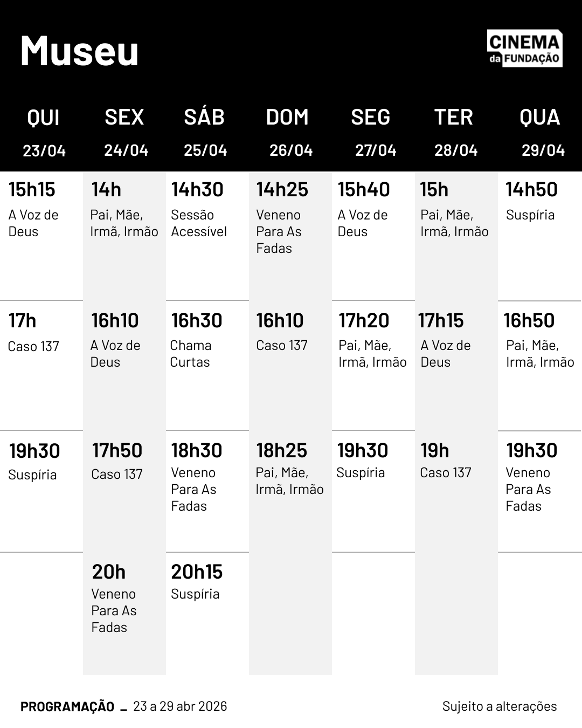Select Monday 19h30 Suspíria session

pos(362,460)
